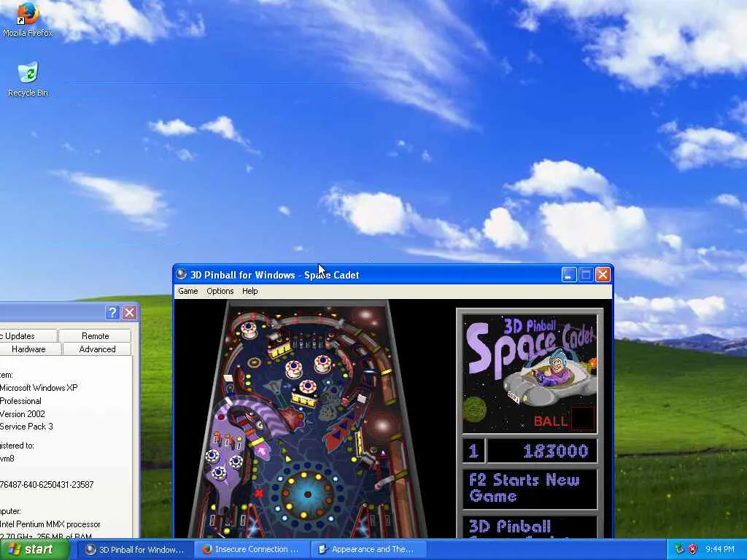Open the Recycle Bin desktop icon

pyautogui.click(x=28, y=79)
